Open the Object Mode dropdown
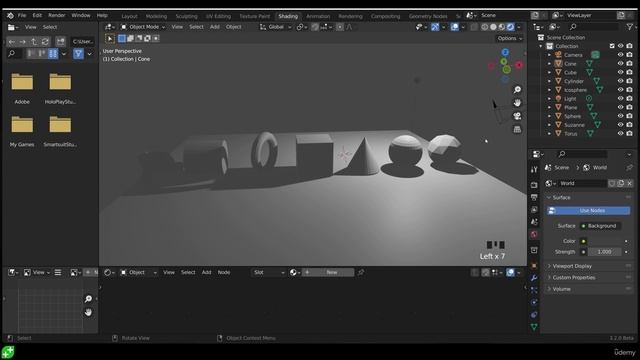 click(x=143, y=27)
